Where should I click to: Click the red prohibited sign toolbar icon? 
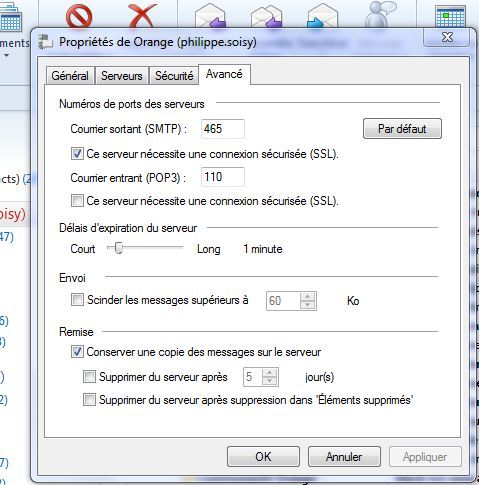coord(79,16)
